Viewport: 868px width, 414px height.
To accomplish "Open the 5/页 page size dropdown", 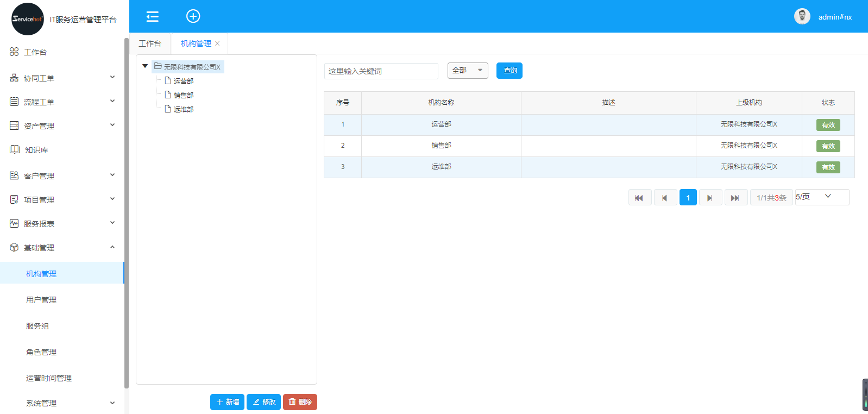I will pos(821,197).
